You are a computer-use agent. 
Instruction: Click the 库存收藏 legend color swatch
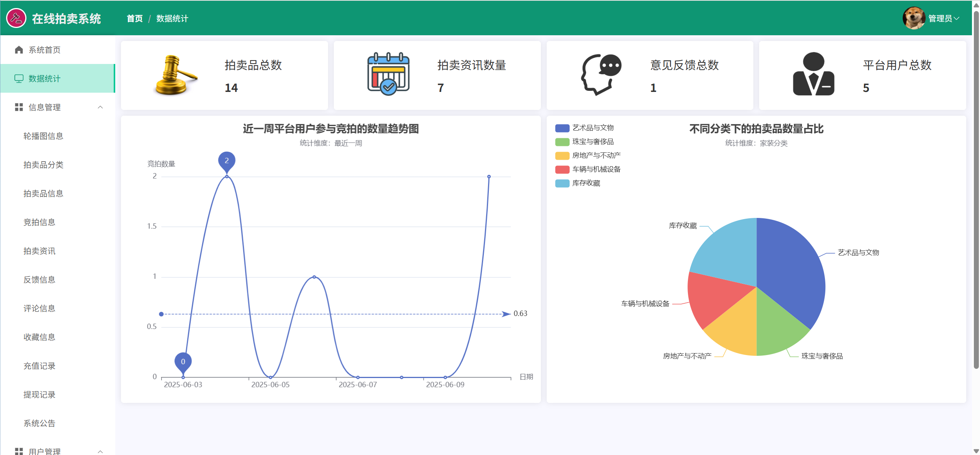[x=562, y=183]
